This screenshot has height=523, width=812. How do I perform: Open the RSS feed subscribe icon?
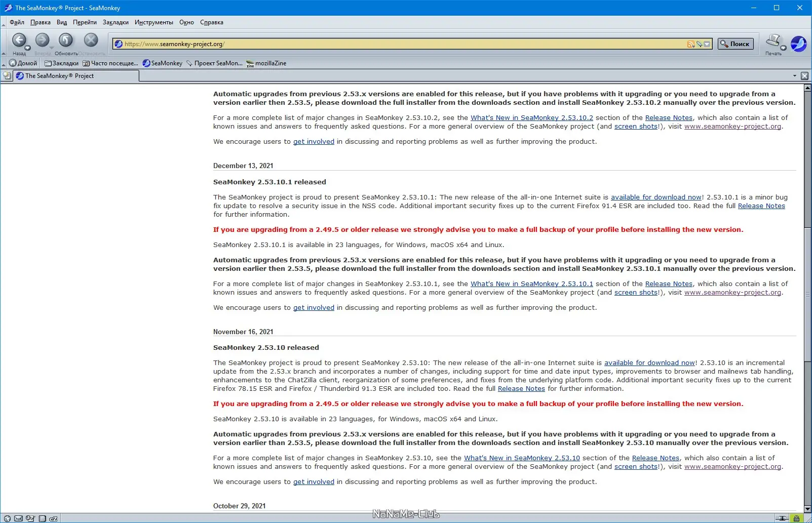coord(690,44)
